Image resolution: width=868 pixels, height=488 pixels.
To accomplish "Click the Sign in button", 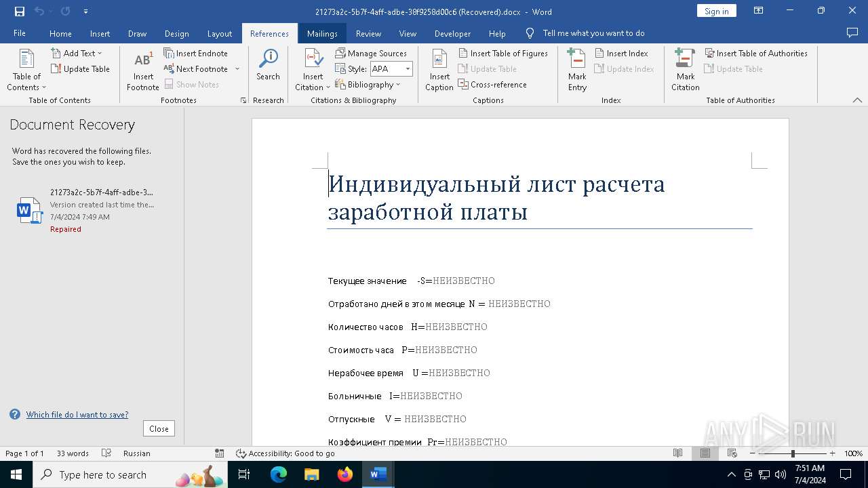I will [716, 11].
